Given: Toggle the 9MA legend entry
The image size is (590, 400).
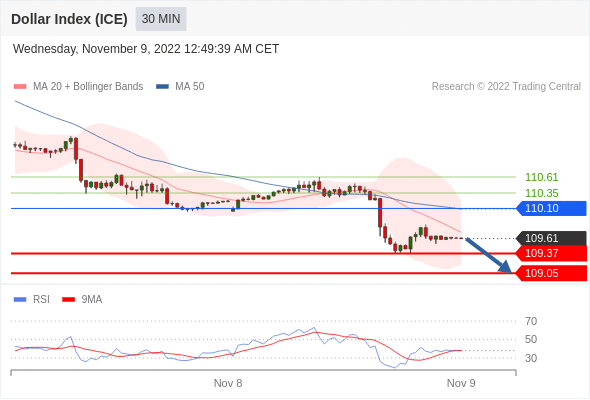Looking at the screenshot, I should pos(82,300).
